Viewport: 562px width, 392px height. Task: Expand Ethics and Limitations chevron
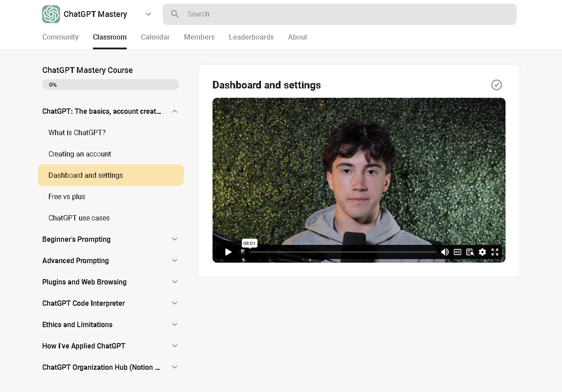(175, 324)
